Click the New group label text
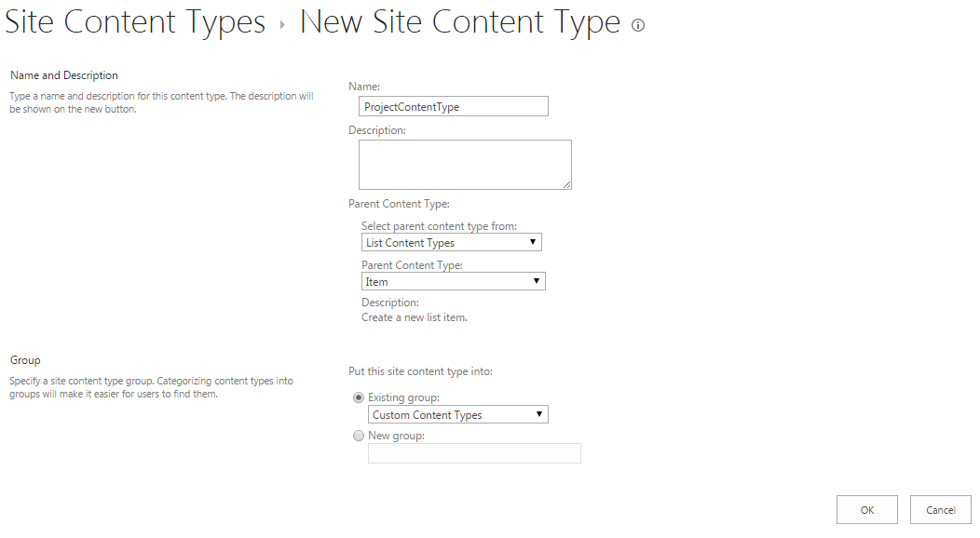The image size is (980, 538). [396, 436]
